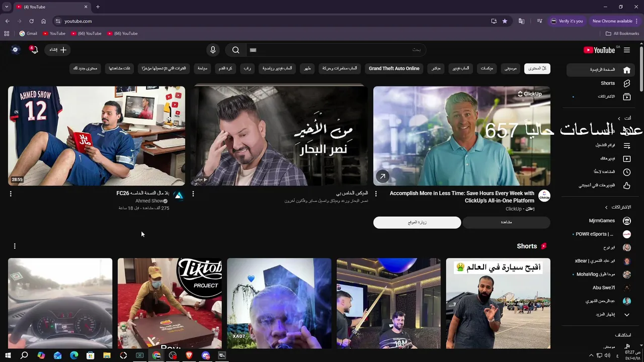Expand the أنت (You) section header
This screenshot has height=362, width=644.
pos(624,118)
